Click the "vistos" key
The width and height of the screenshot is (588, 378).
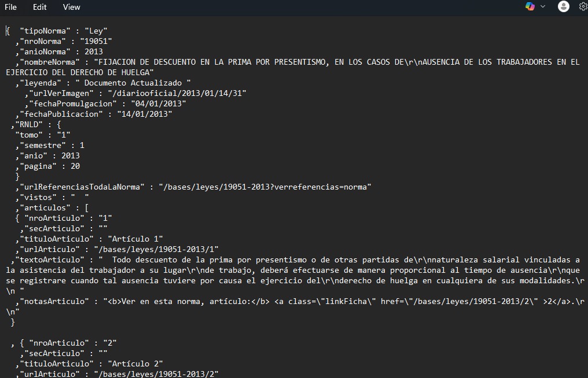point(38,198)
